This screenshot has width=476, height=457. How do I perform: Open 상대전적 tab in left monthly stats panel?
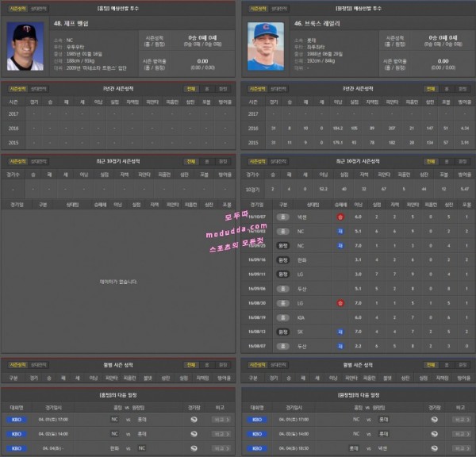click(37, 364)
